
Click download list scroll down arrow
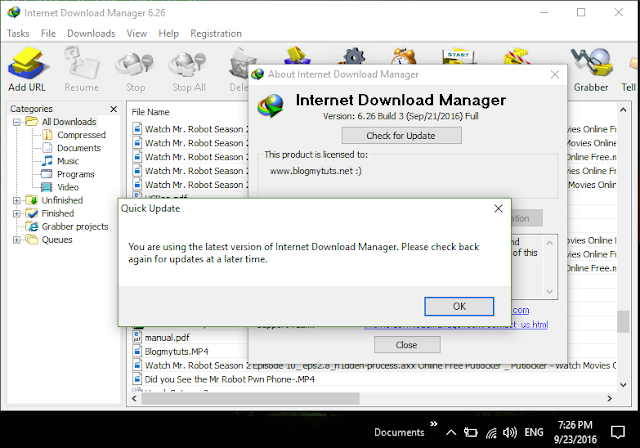[623, 384]
